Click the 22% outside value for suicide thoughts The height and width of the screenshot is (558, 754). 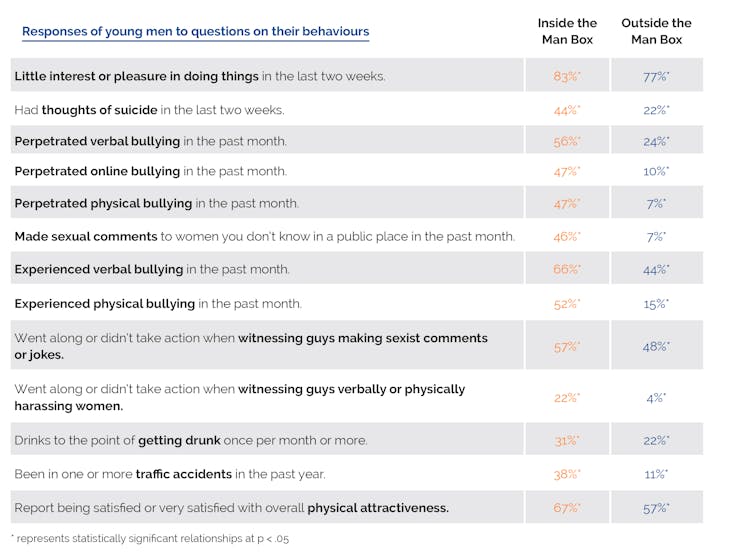656,110
